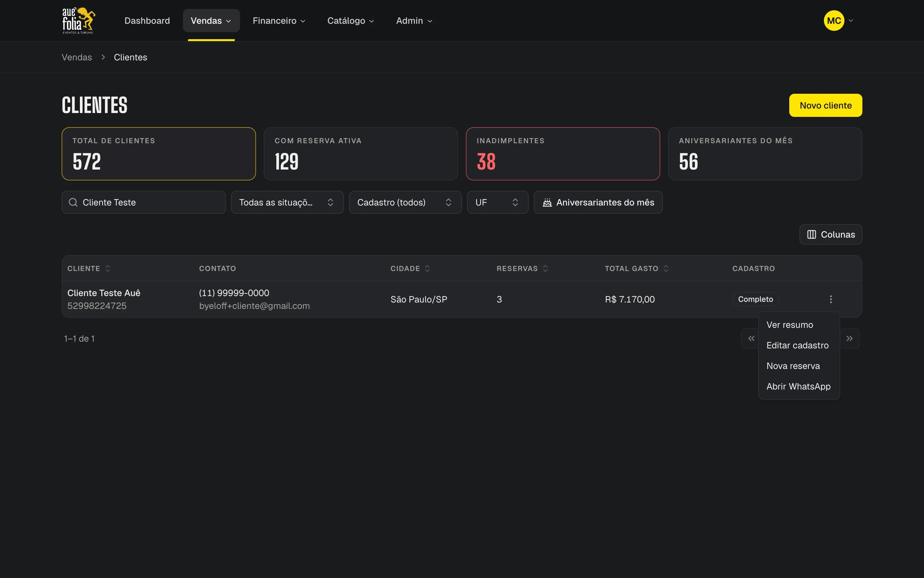Select the Total de Clientes card
Image resolution: width=924 pixels, height=578 pixels.
pyautogui.click(x=159, y=154)
